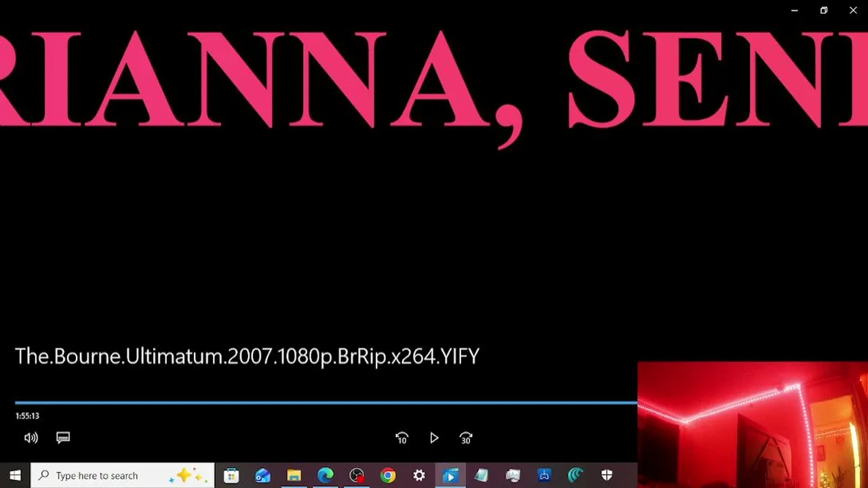
Task: Restore down the video player window
Action: pyautogui.click(x=824, y=10)
